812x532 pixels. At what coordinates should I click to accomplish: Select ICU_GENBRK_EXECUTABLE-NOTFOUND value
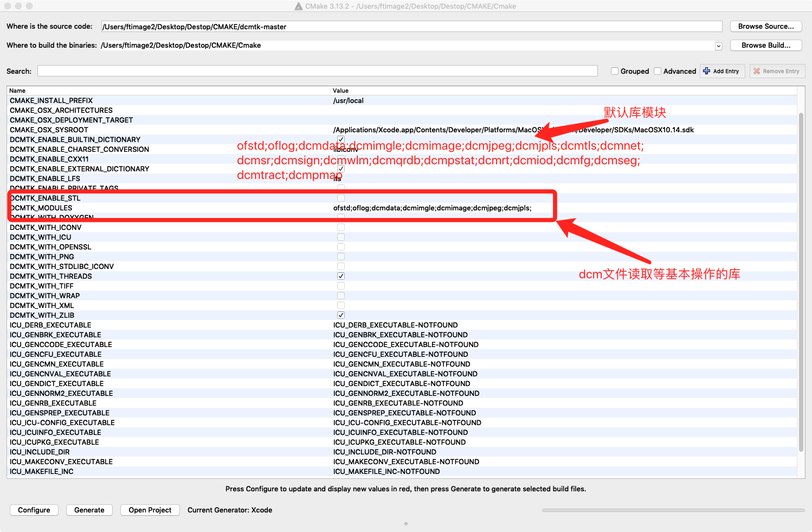click(x=401, y=335)
